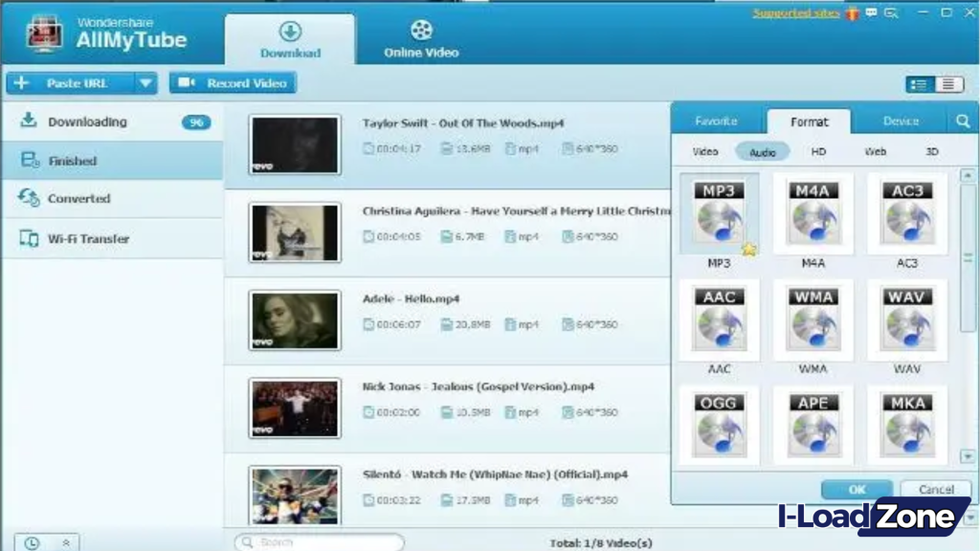Image resolution: width=980 pixels, height=551 pixels.
Task: Click the Paste URL button
Action: point(70,83)
